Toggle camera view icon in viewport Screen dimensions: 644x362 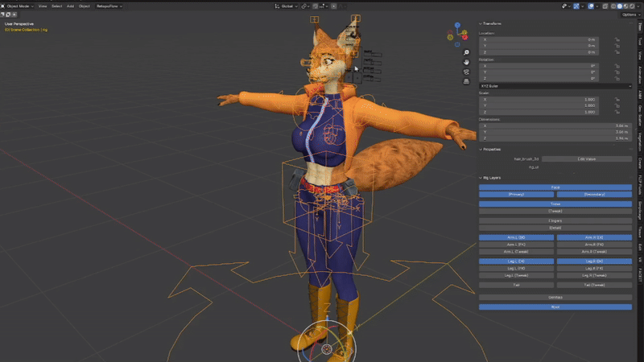(466, 72)
